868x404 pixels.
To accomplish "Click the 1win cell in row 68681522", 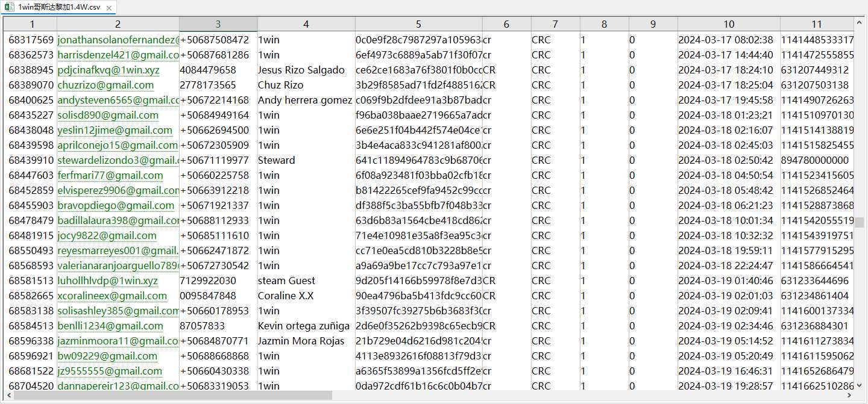I will 306,371.
